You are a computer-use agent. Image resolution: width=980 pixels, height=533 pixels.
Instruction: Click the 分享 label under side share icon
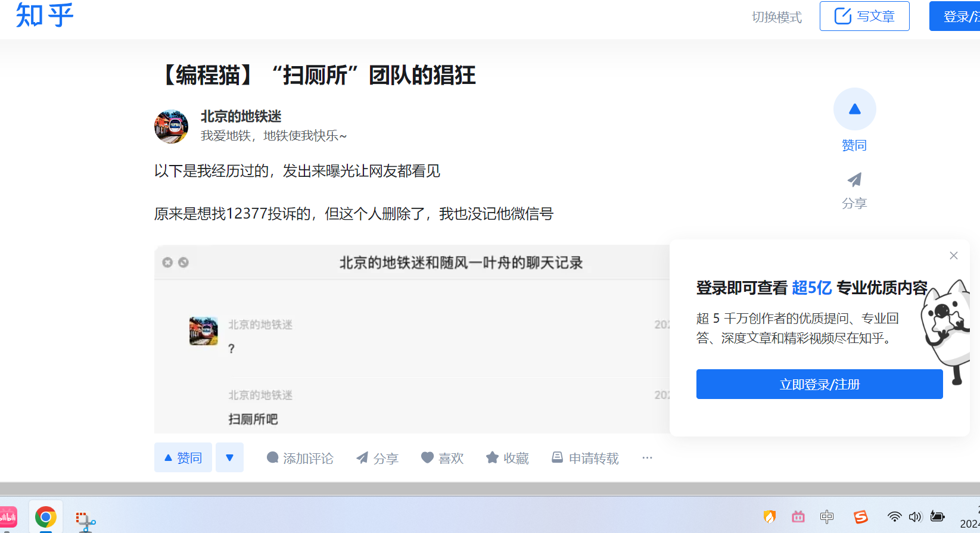(x=854, y=203)
